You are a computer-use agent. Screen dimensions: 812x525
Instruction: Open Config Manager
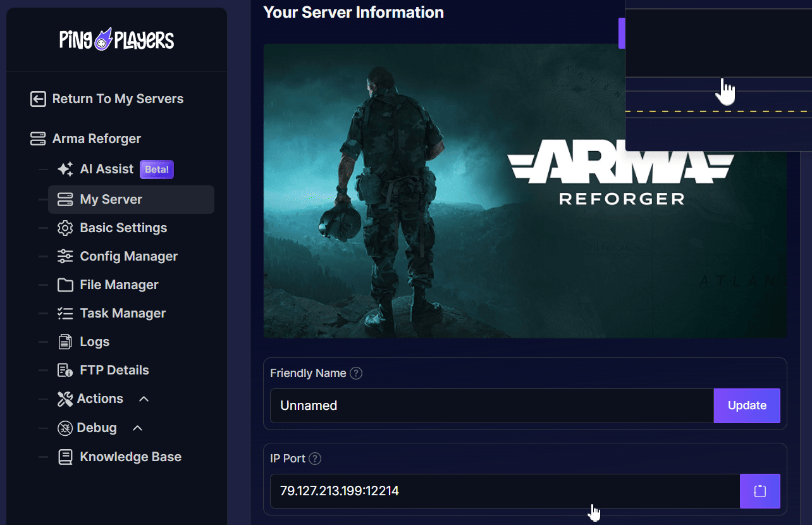point(129,256)
